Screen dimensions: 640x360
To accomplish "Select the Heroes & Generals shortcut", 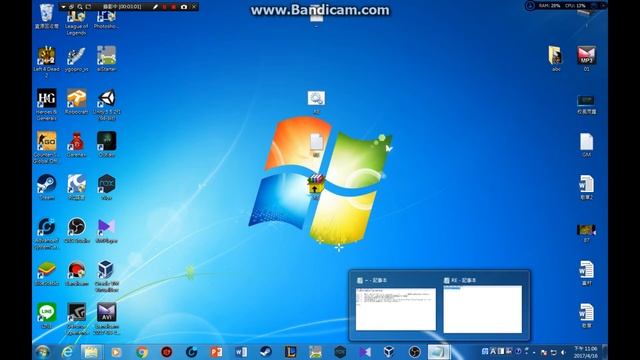I will tap(47, 104).
